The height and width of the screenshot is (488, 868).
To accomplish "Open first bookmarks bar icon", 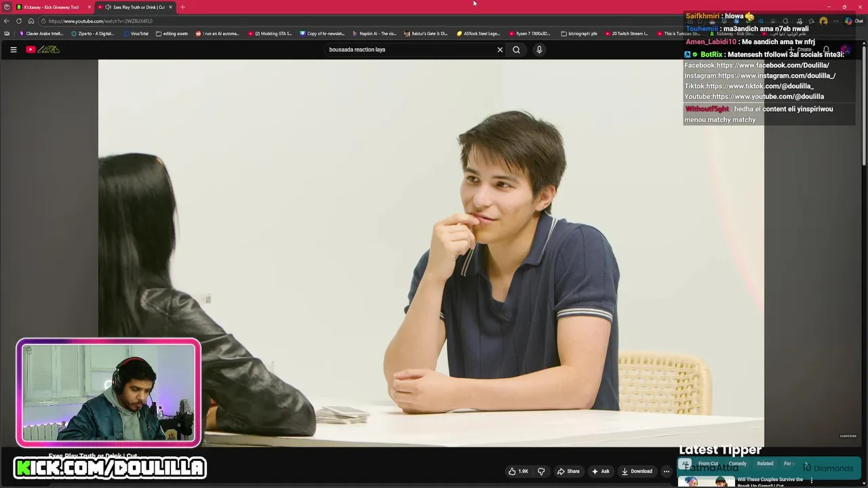I will coord(7,33).
